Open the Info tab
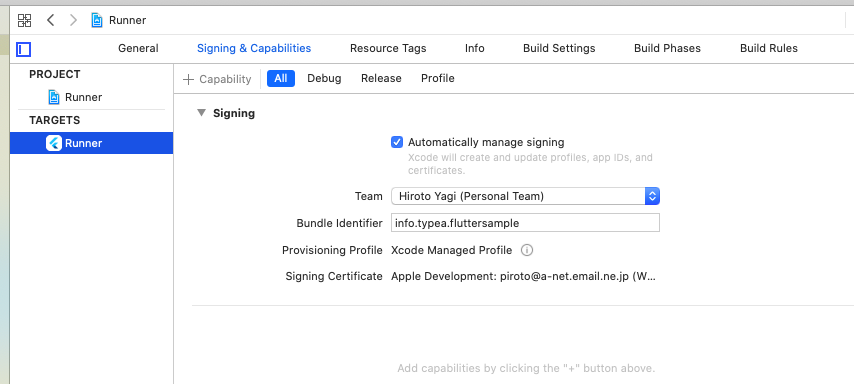Viewport: 854px width, 384px height. click(x=474, y=48)
